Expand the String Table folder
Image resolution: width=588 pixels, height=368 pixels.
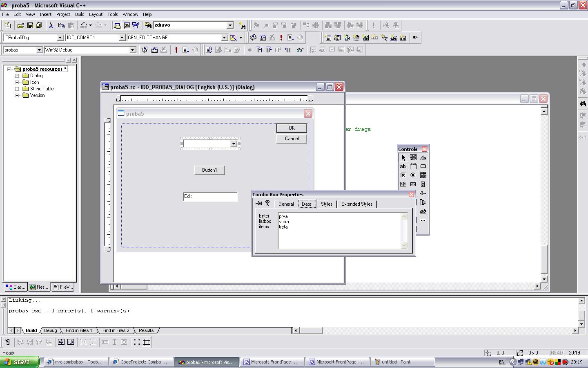pos(17,89)
